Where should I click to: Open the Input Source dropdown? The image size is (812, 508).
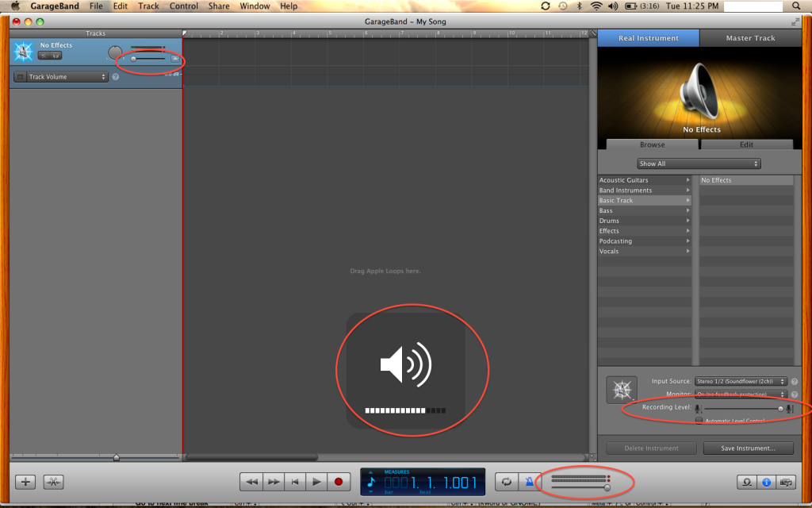[741, 381]
